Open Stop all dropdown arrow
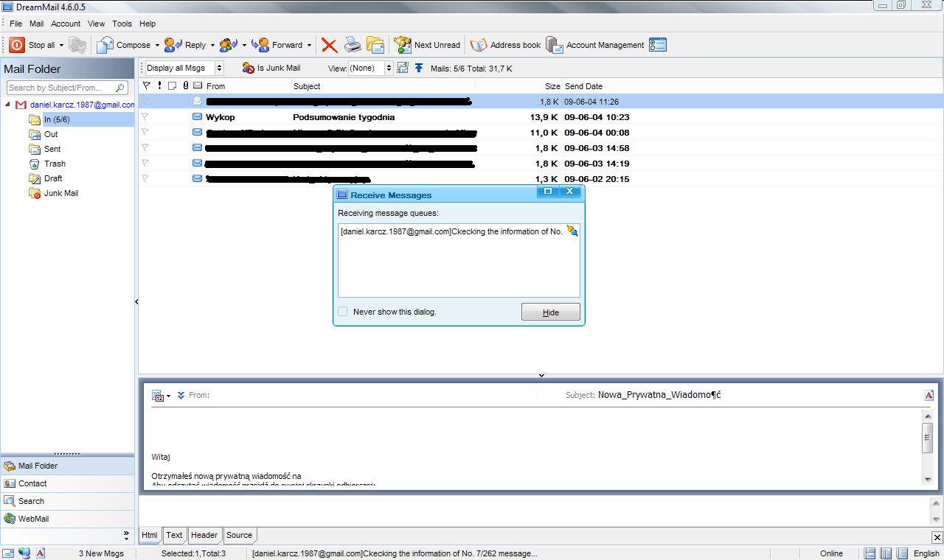 [60, 45]
